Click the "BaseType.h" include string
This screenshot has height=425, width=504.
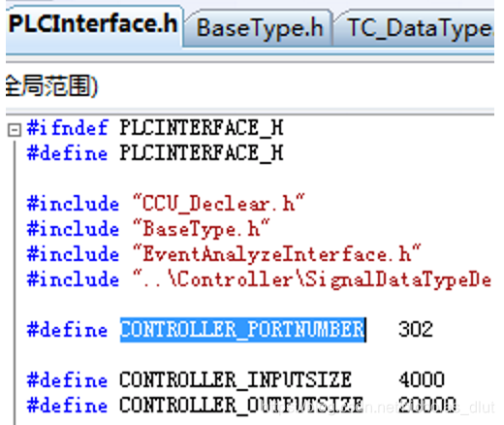[x=201, y=229]
